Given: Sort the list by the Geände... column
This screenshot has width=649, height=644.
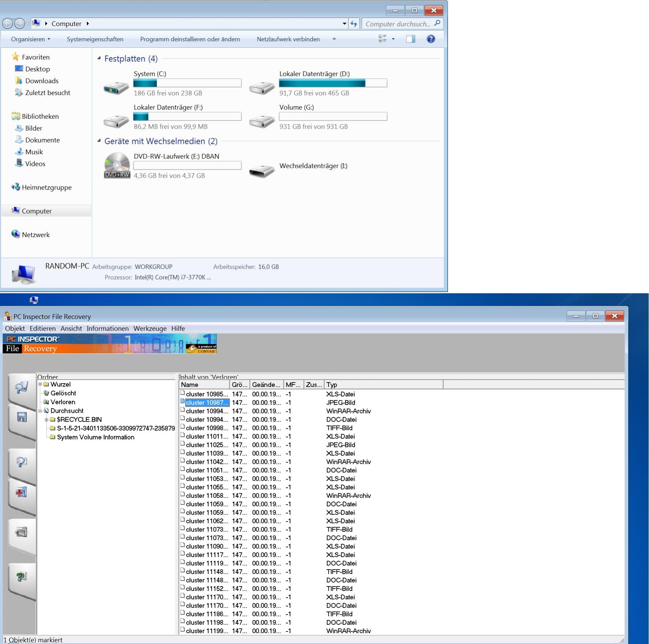Looking at the screenshot, I should pos(266,385).
